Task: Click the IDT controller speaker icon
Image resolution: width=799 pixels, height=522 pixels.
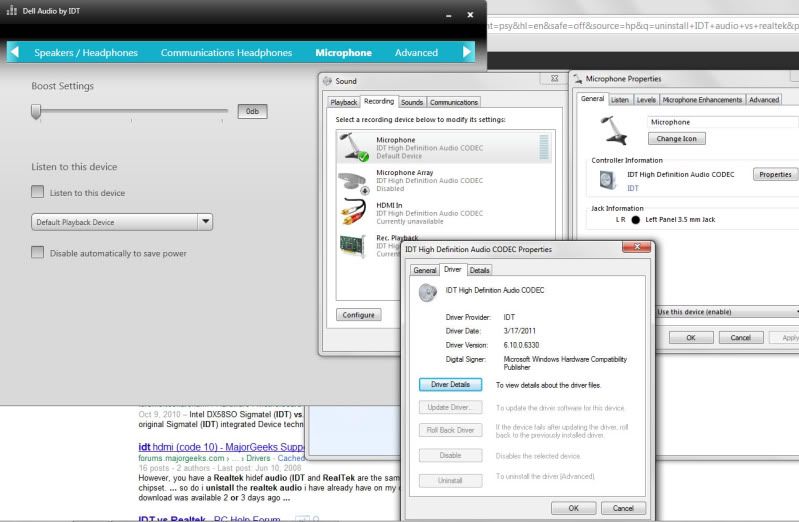Action: pyautogui.click(x=607, y=180)
